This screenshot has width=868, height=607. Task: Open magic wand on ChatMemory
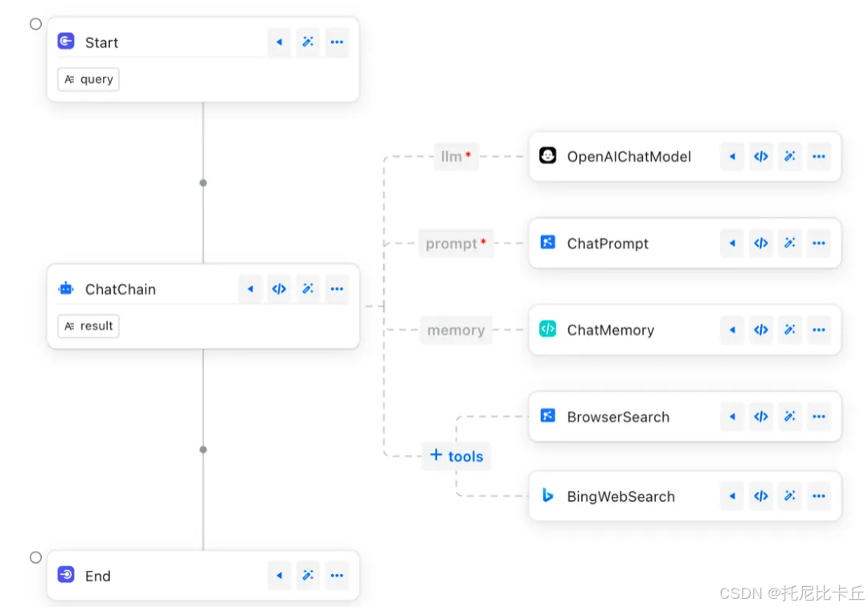[x=789, y=330]
